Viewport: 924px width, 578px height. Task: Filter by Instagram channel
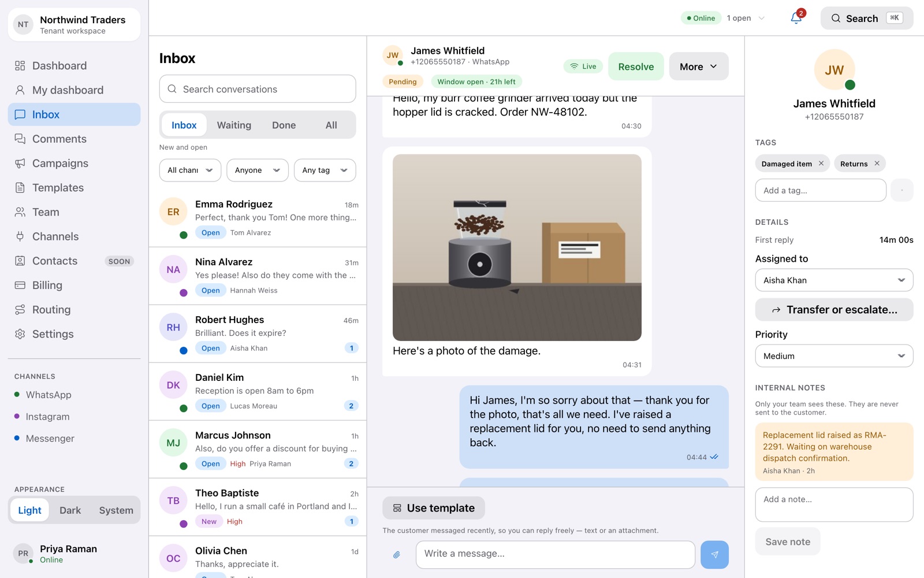coord(74,417)
